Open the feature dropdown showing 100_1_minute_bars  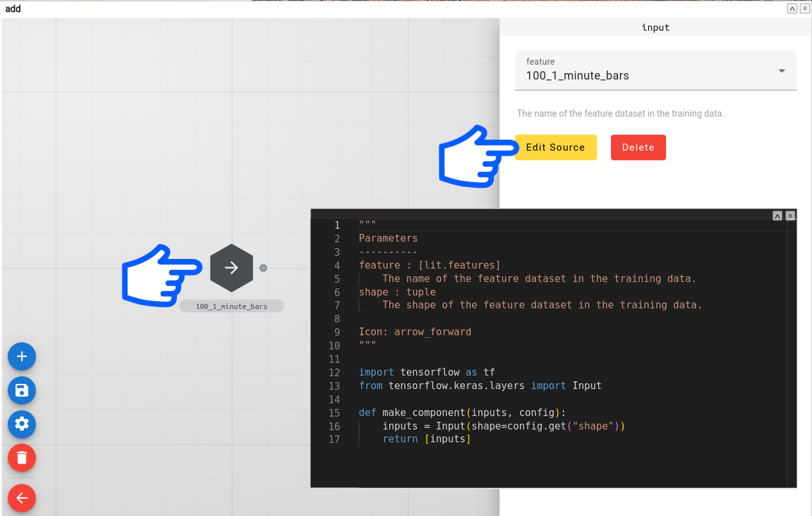[781, 71]
